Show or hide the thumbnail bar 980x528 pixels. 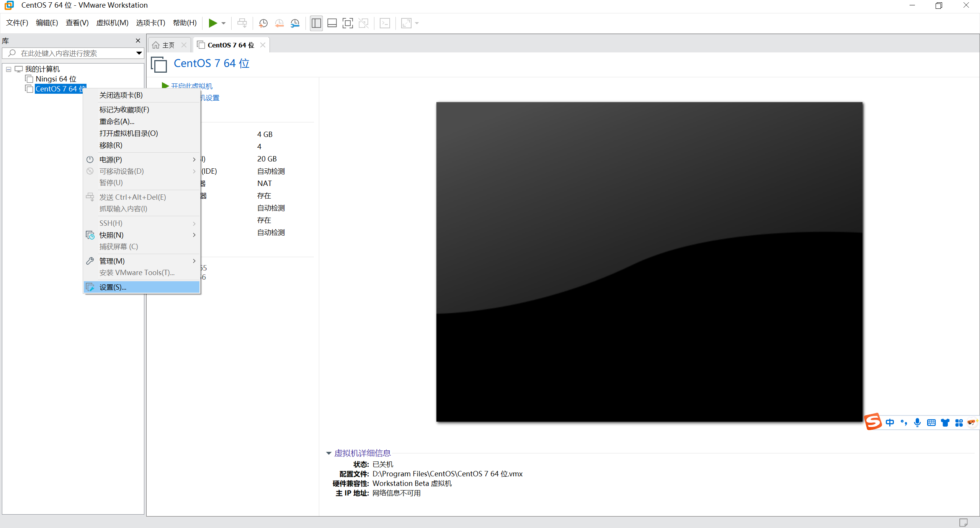click(332, 23)
